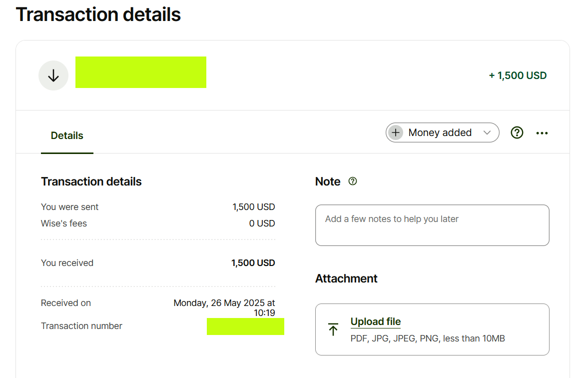Click the Monday, 26 May 2025 received date
This screenshot has height=378, width=588.
pos(224,303)
